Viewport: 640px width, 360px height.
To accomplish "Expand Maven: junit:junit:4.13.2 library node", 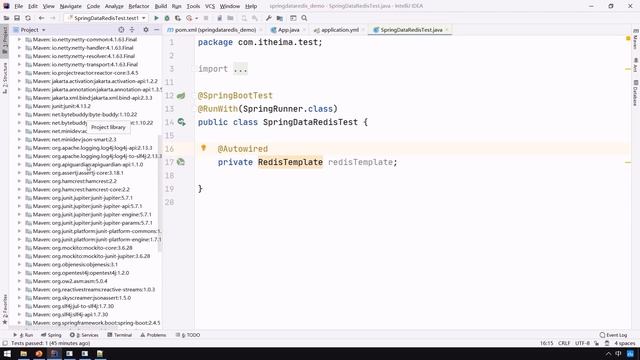I will (x=19, y=106).
